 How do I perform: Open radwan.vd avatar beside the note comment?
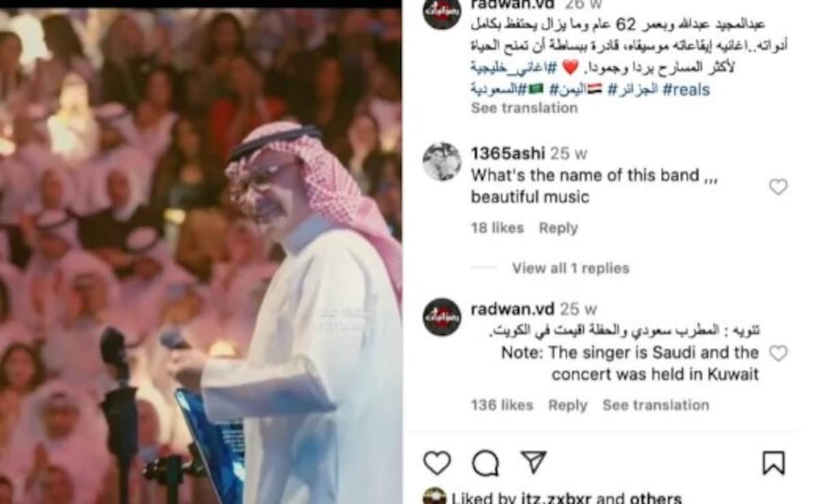[441, 317]
